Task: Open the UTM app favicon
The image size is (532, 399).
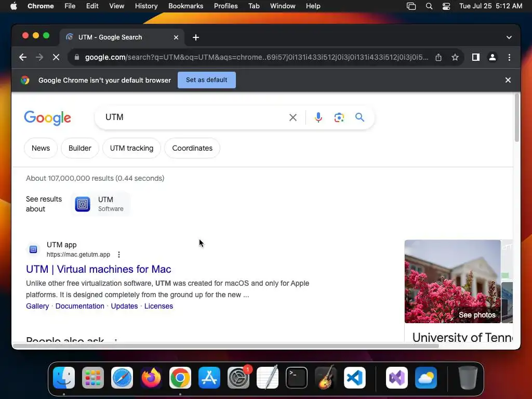Action: coord(33,249)
